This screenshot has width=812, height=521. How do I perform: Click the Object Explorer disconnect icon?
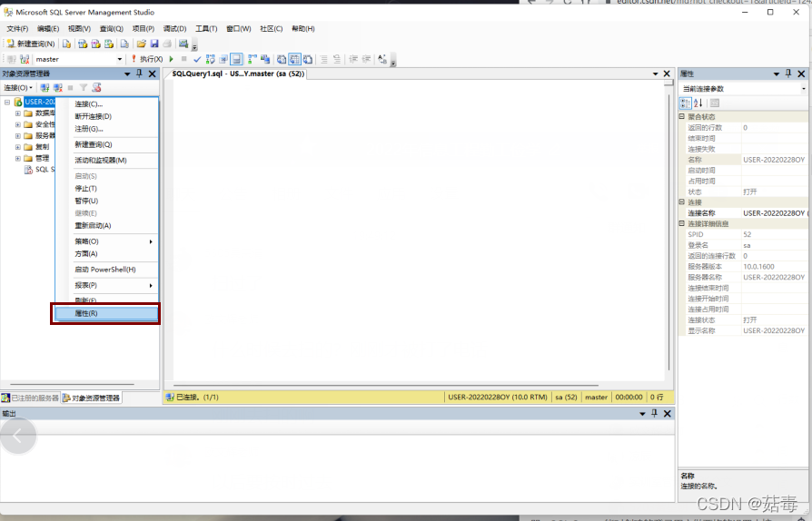[57, 87]
